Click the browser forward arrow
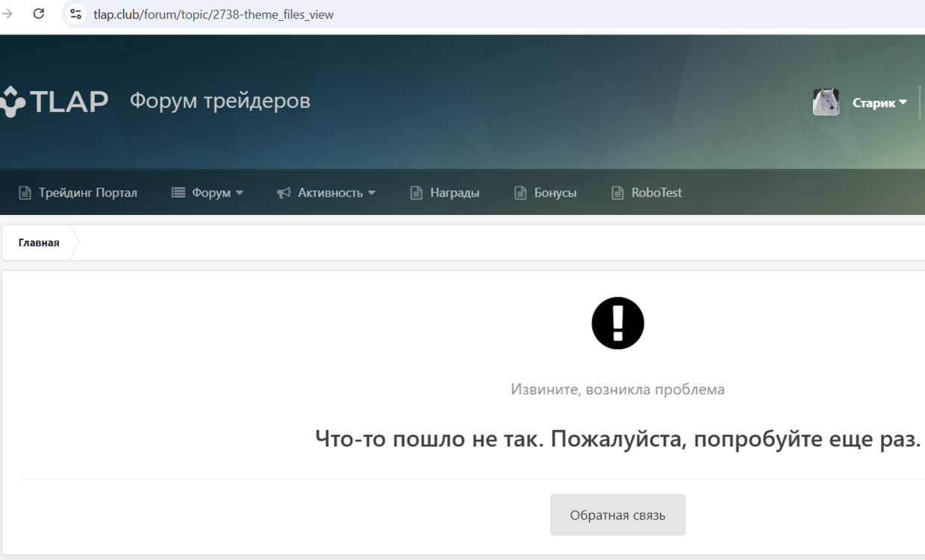 coord(7,13)
